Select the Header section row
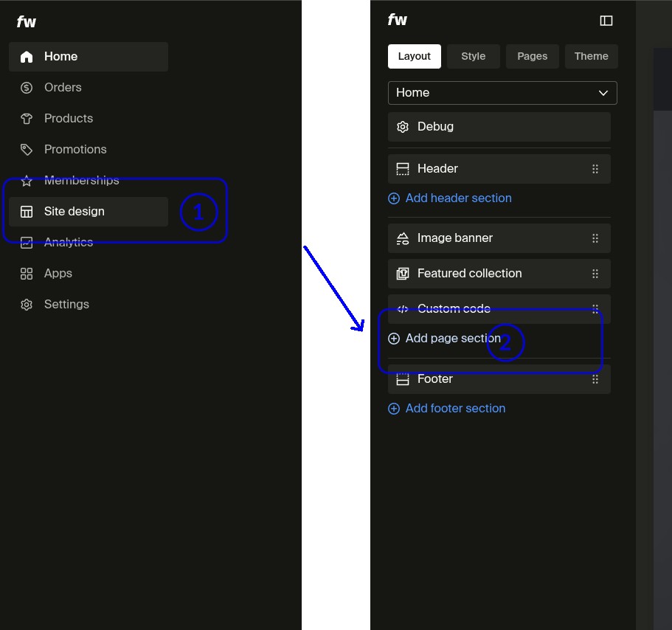This screenshot has width=672, height=630. point(499,169)
